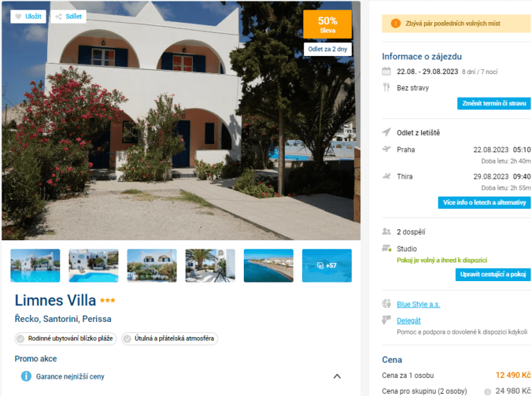Save the hotel with the heart Uložit button
Screen dimensions: 532x396
pyautogui.click(x=28, y=17)
